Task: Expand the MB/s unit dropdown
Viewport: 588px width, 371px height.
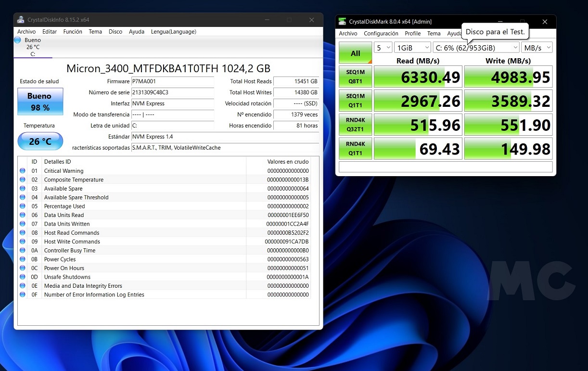Action: click(x=537, y=48)
